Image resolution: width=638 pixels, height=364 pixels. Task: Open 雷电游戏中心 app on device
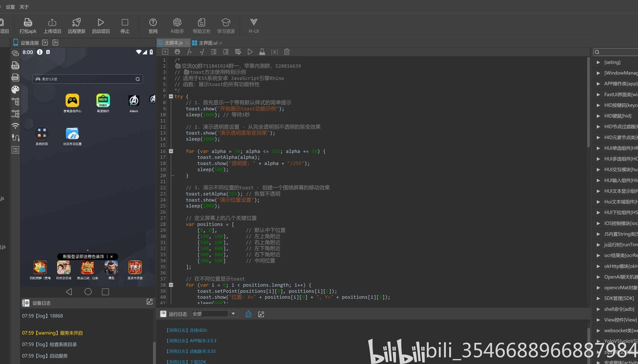(72, 103)
